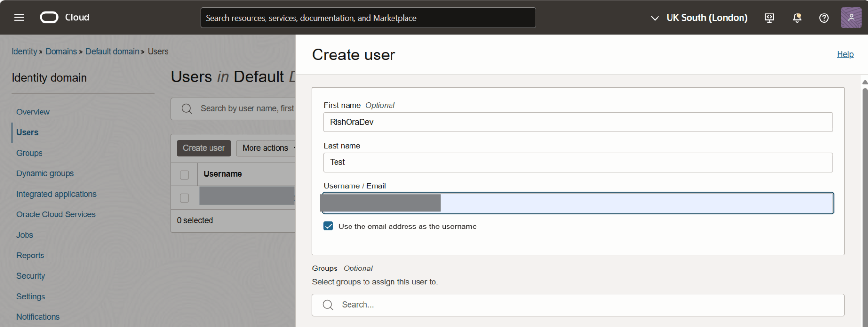Open the More actions dropdown
The image size is (868, 327).
266,148
